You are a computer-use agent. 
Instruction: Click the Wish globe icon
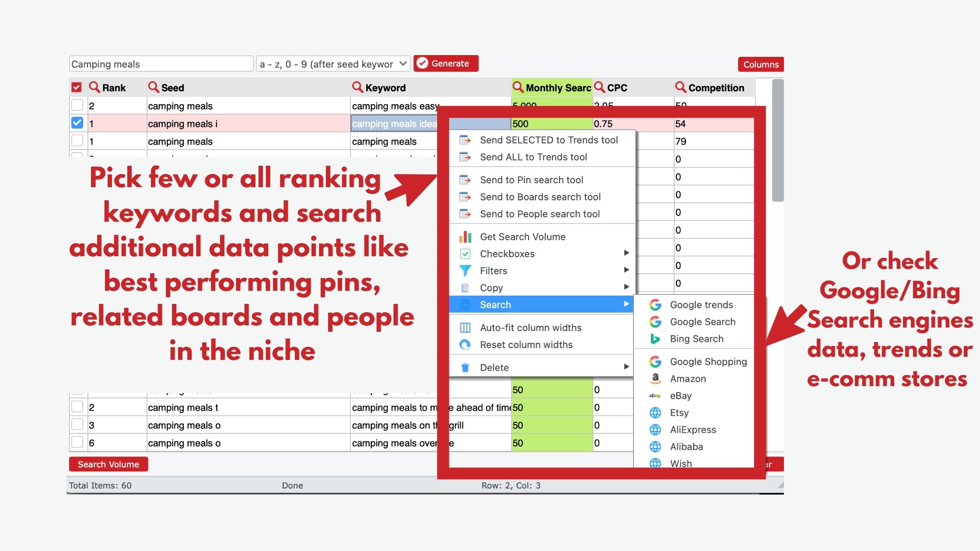click(x=655, y=463)
